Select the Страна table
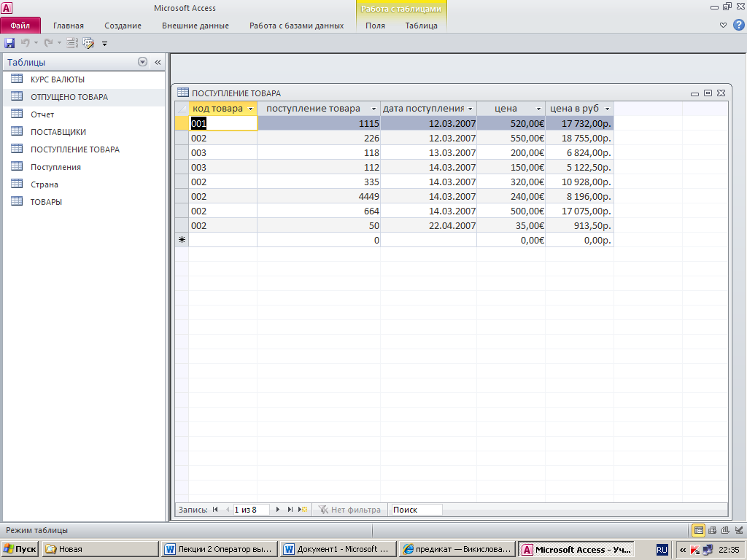The height and width of the screenshot is (560, 747). 44,184
